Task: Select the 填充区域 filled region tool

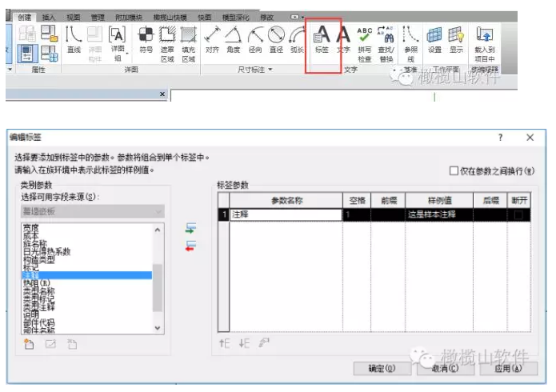Action: click(188, 44)
